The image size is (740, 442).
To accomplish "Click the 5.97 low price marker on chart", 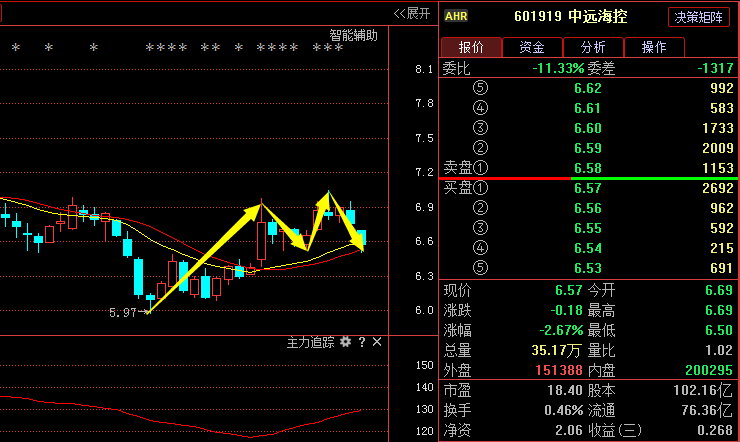I will point(122,313).
